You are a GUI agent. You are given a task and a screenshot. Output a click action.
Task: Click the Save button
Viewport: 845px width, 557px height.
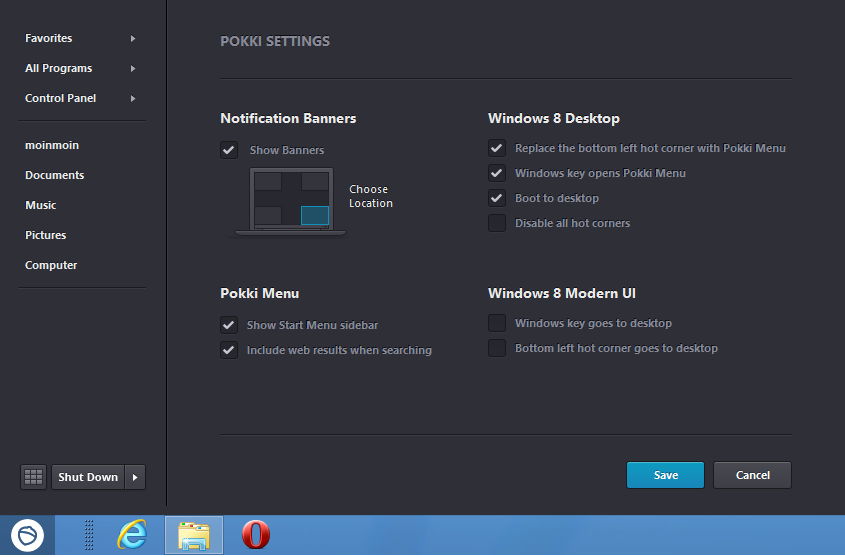(x=666, y=475)
